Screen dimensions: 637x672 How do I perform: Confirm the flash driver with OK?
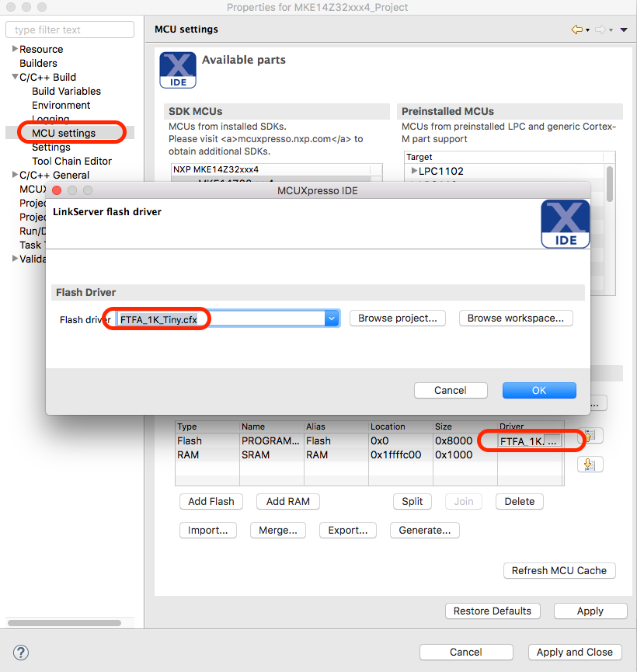[539, 391]
